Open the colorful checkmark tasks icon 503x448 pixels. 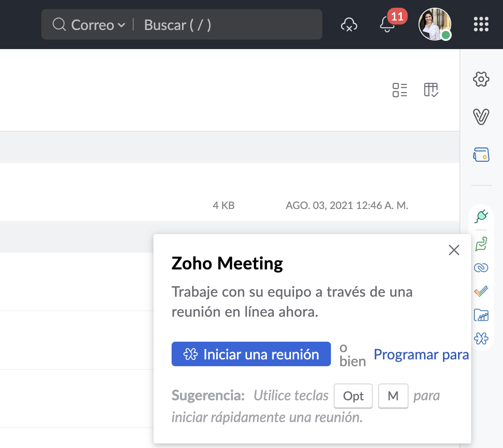[x=481, y=291]
